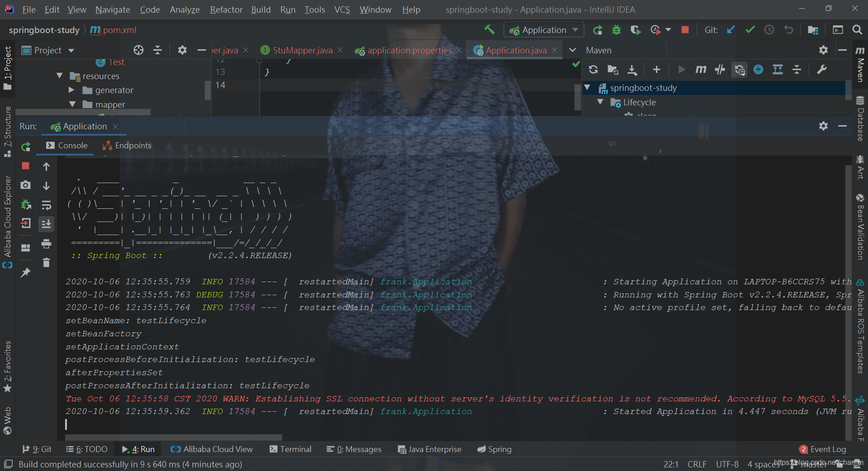The image size is (868, 471).
Task: Open Run panel gear settings
Action: 823,126
